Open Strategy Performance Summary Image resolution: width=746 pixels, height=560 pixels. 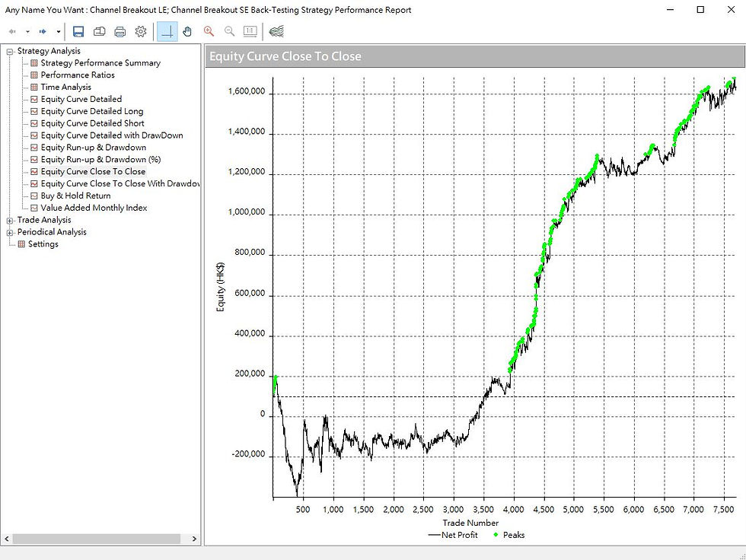pos(100,62)
